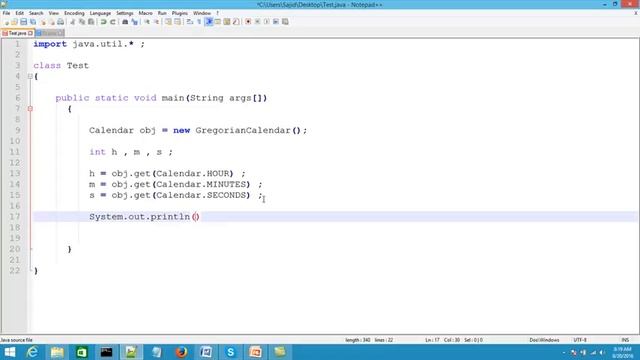640x360 pixels.
Task: Click the 'Calendar obj = new GregorianCalendar()' line
Action: (x=198, y=130)
